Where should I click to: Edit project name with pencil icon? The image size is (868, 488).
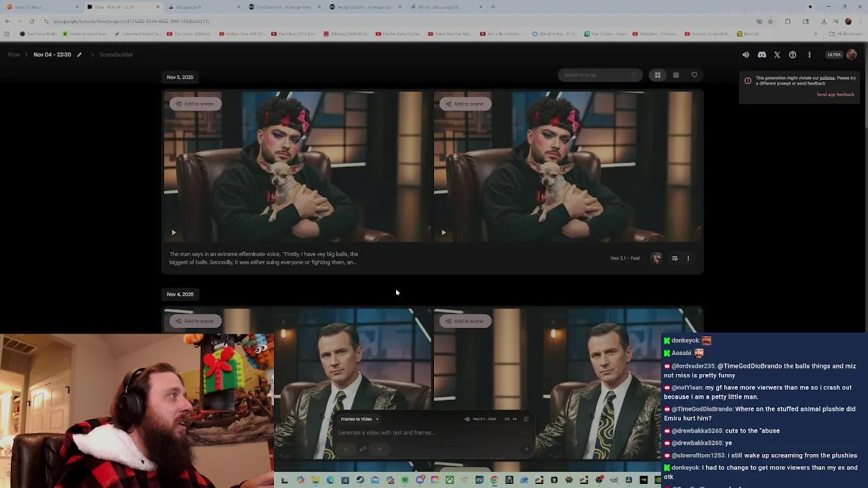(x=79, y=55)
